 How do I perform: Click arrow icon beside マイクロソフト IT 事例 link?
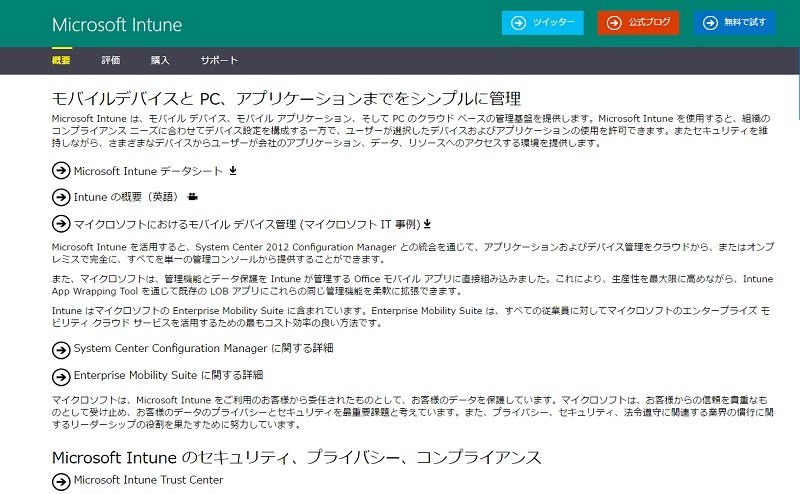point(61,224)
